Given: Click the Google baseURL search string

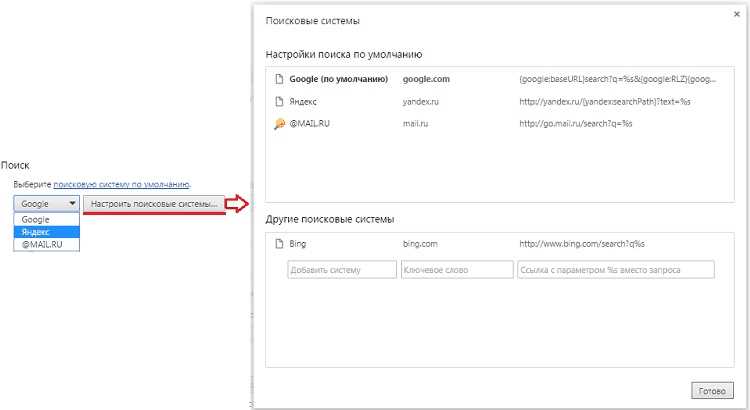Looking at the screenshot, I should click(x=618, y=79).
